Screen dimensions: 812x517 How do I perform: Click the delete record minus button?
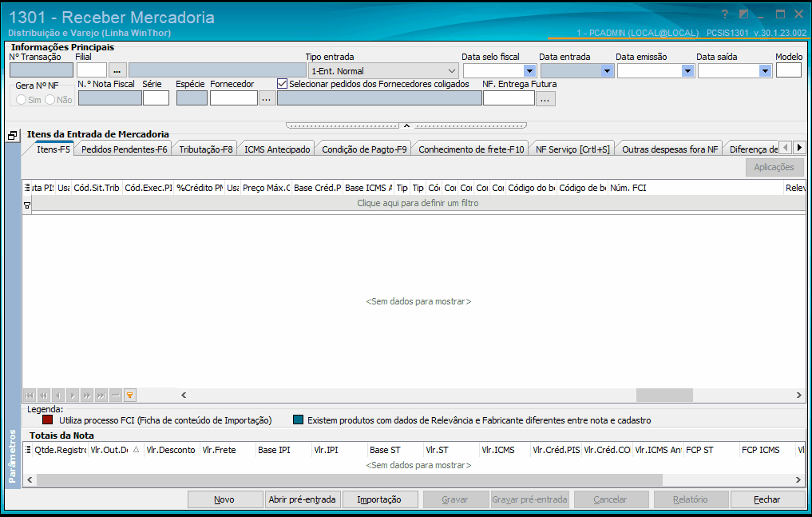pyautogui.click(x=116, y=396)
